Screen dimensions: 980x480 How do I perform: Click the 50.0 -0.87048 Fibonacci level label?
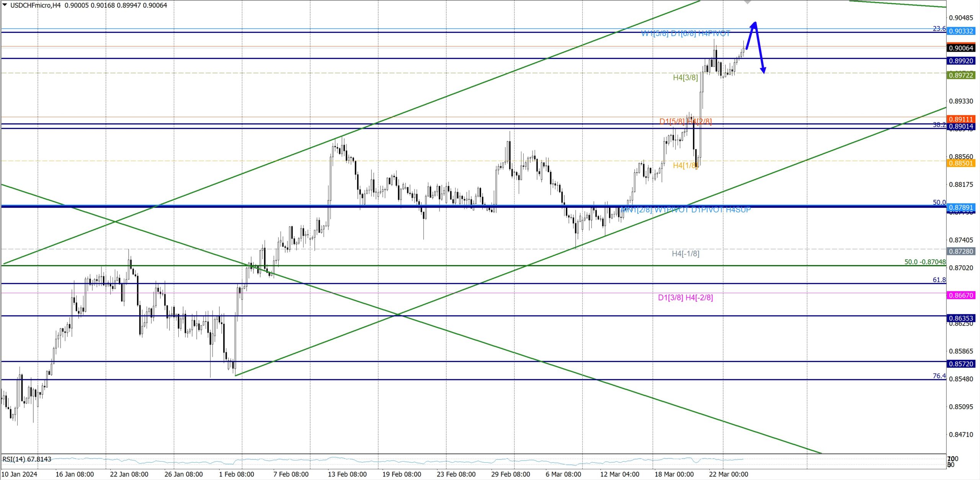pos(925,262)
